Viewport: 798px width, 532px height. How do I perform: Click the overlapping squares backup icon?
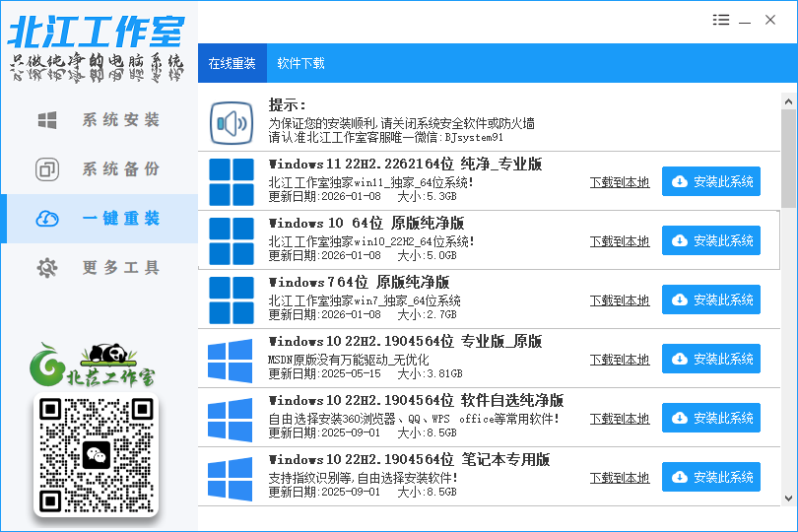pyautogui.click(x=47, y=169)
